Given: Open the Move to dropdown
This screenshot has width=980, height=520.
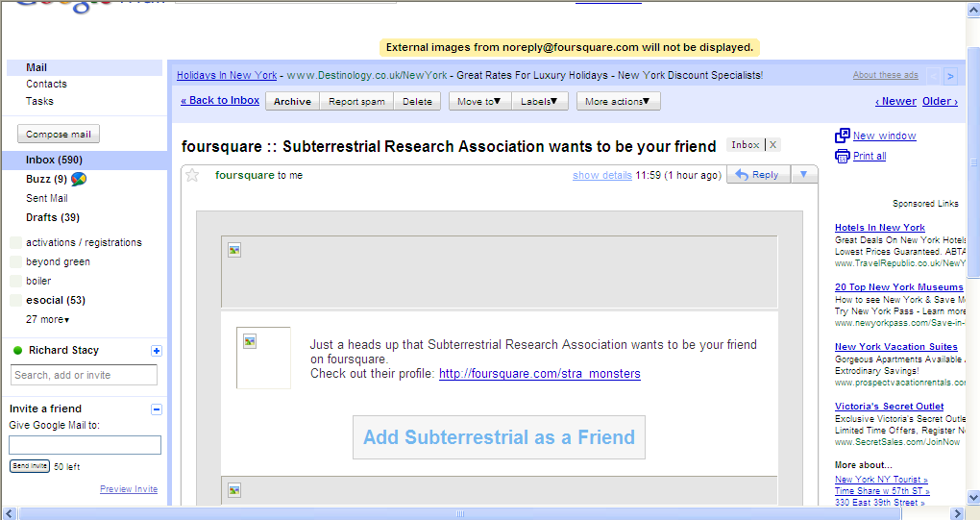Looking at the screenshot, I should pos(479,101).
